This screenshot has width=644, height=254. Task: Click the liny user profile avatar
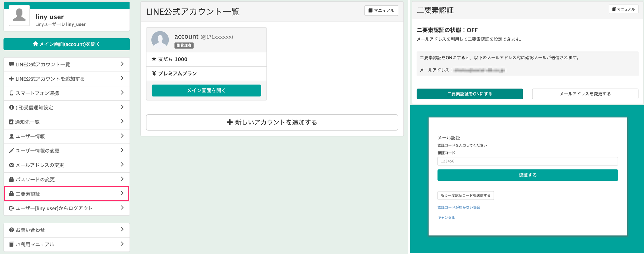tap(19, 15)
